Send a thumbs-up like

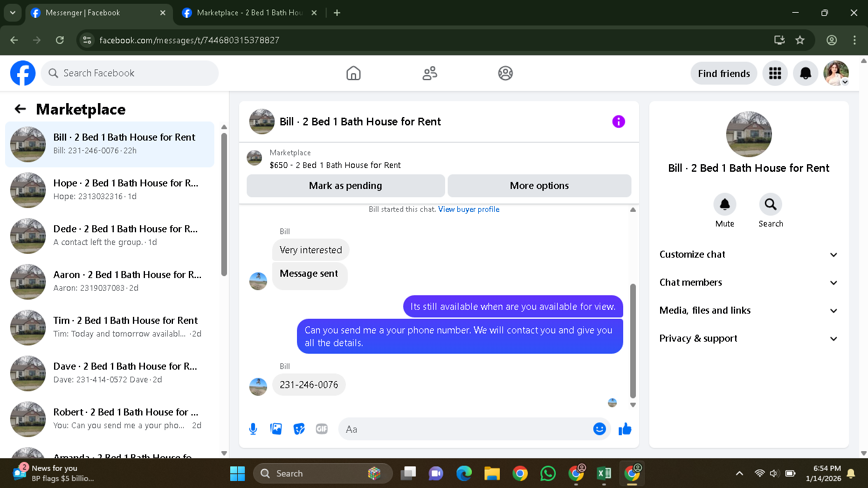click(x=625, y=429)
